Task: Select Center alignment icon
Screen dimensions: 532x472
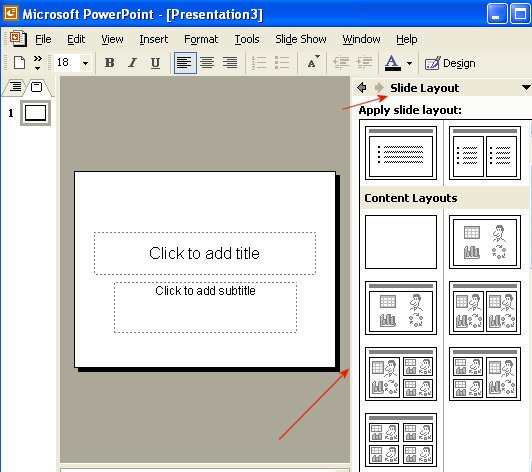Action: (207, 63)
